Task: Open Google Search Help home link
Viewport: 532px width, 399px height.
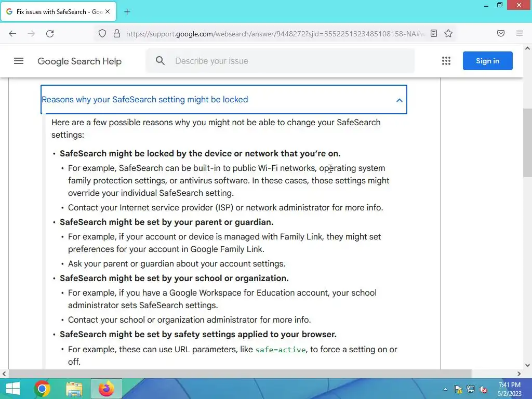Action: pos(79,61)
